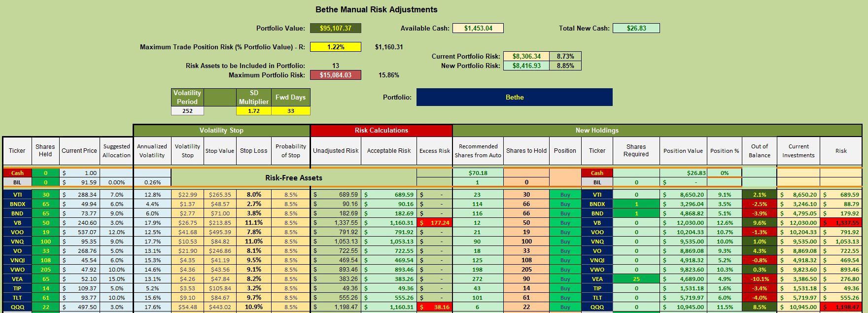Click the green VB out of balance 9.6%
868x313 pixels.
(x=760, y=223)
